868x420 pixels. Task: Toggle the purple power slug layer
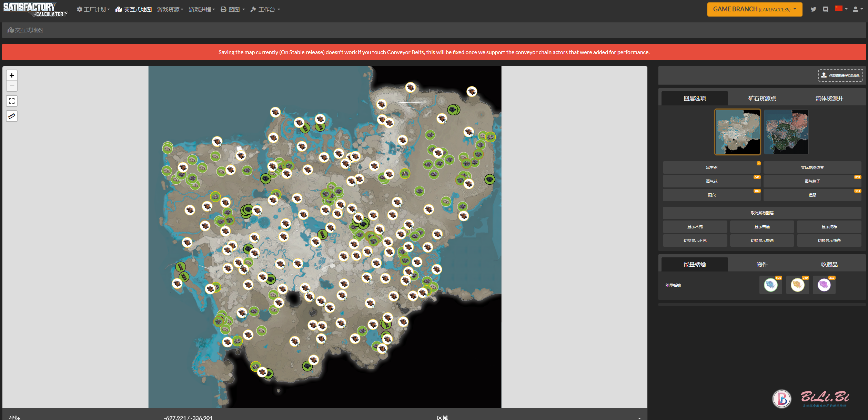click(824, 285)
